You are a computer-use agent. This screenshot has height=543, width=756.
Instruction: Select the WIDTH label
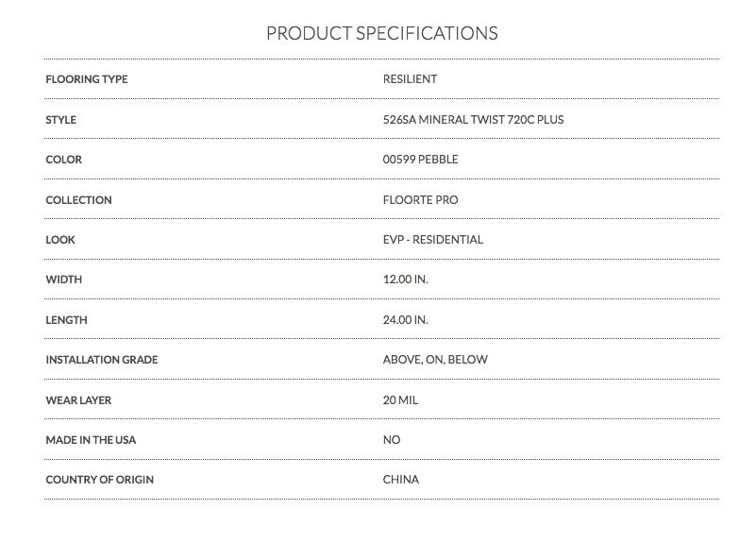(63, 280)
